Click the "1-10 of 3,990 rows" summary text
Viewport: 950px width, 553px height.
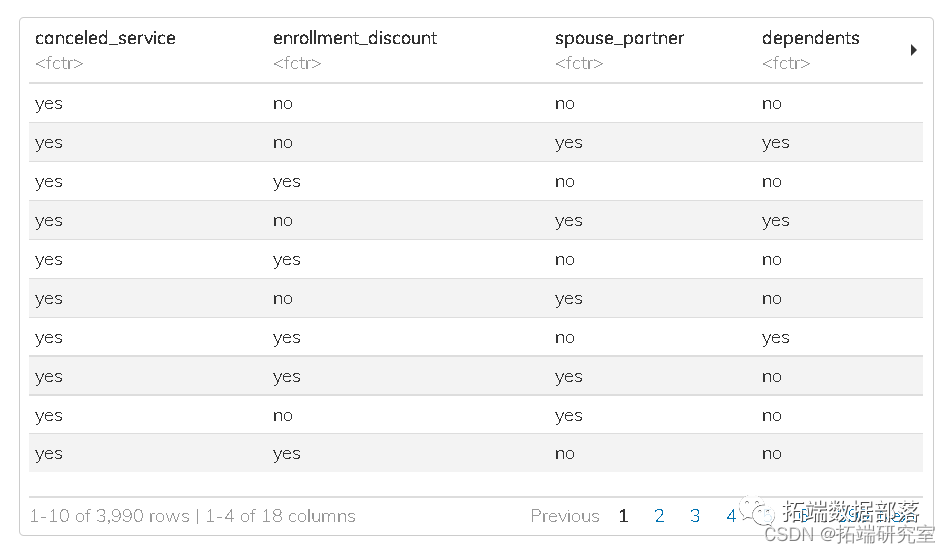click(x=109, y=516)
